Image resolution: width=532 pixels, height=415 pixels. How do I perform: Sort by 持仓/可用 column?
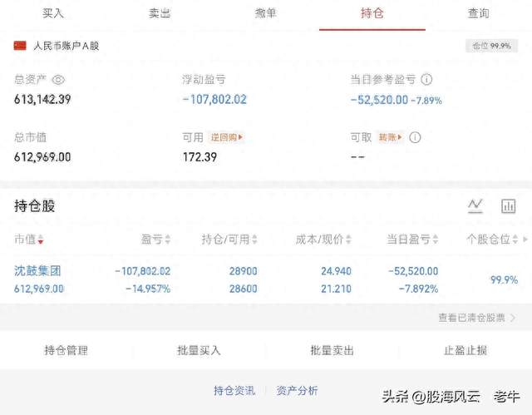click(229, 240)
